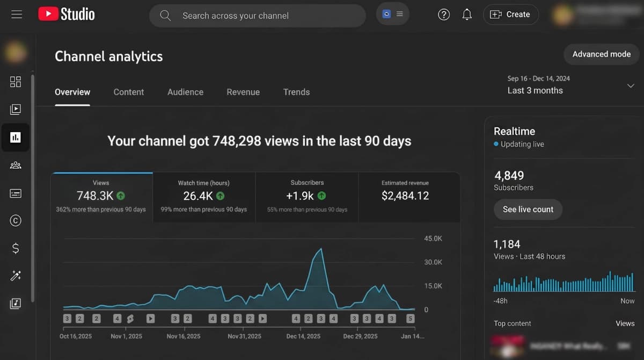This screenshot has width=644, height=360.
Task: Open Dashboard from the left sidebar
Action: [x=16, y=82]
